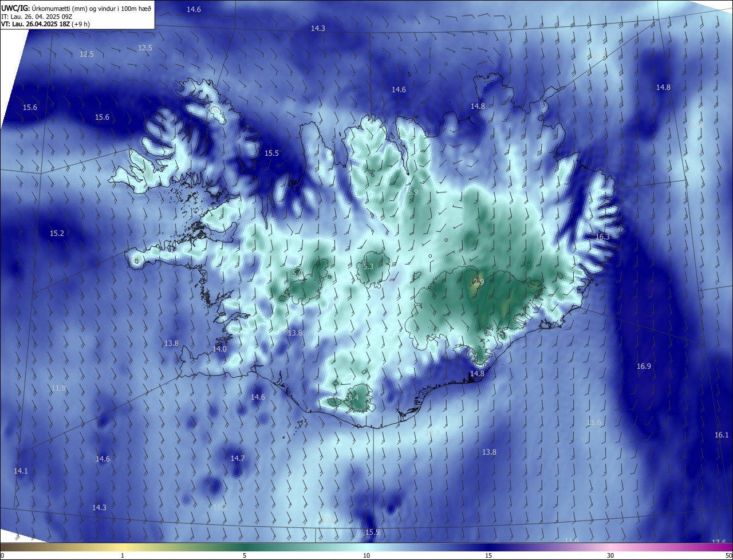Click the 0 tick on the colour scale
Screen dimensions: 733x560
[2, 555]
